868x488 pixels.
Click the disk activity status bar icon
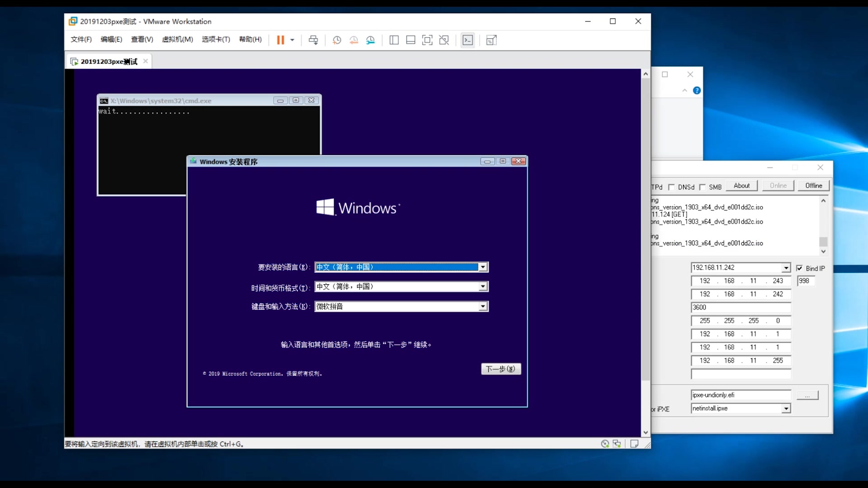[x=605, y=444]
